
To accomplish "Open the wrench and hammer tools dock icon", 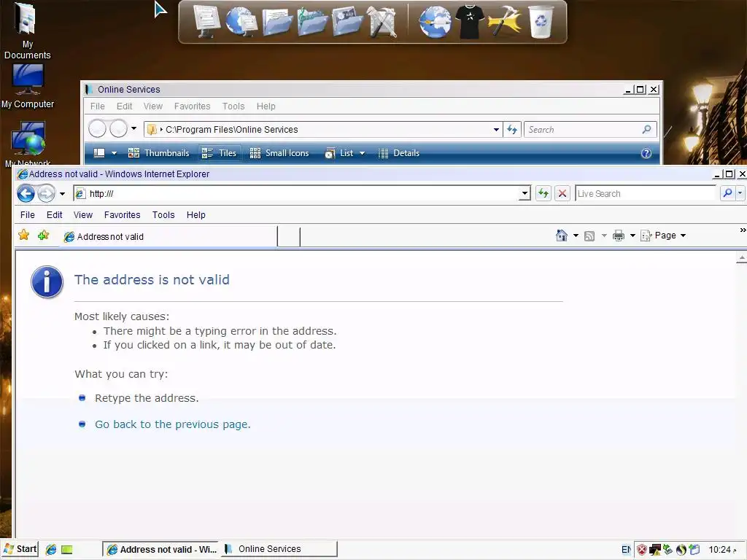I will pyautogui.click(x=382, y=22).
